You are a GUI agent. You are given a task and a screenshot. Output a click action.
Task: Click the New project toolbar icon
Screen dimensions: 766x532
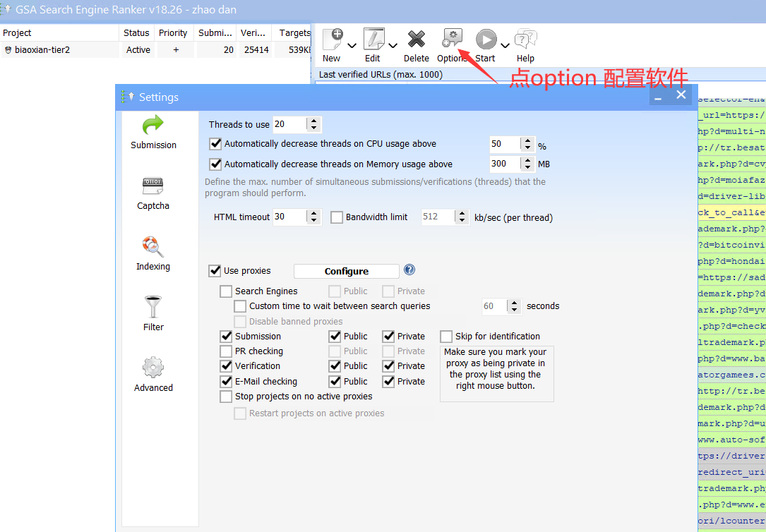(x=333, y=40)
